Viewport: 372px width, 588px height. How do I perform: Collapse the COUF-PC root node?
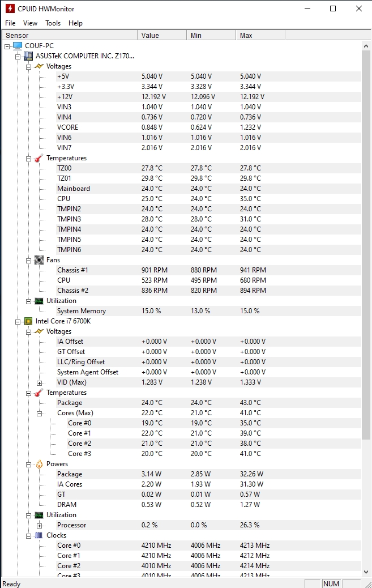tap(7, 46)
